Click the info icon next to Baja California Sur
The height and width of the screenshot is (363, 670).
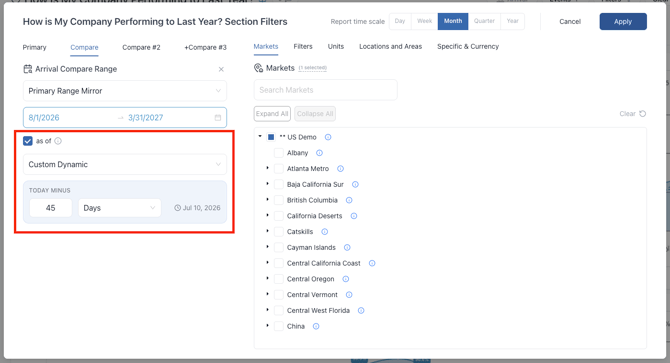point(355,184)
